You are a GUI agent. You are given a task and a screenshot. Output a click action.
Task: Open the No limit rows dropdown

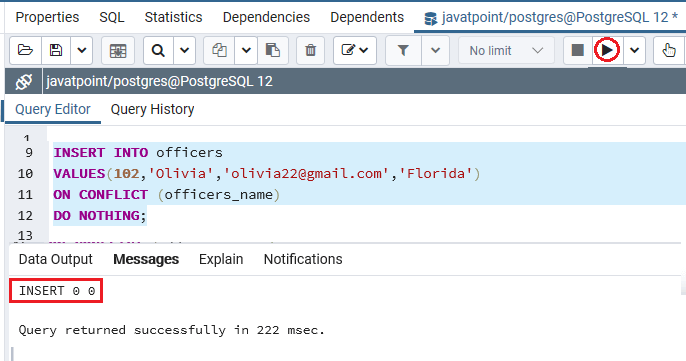click(506, 50)
